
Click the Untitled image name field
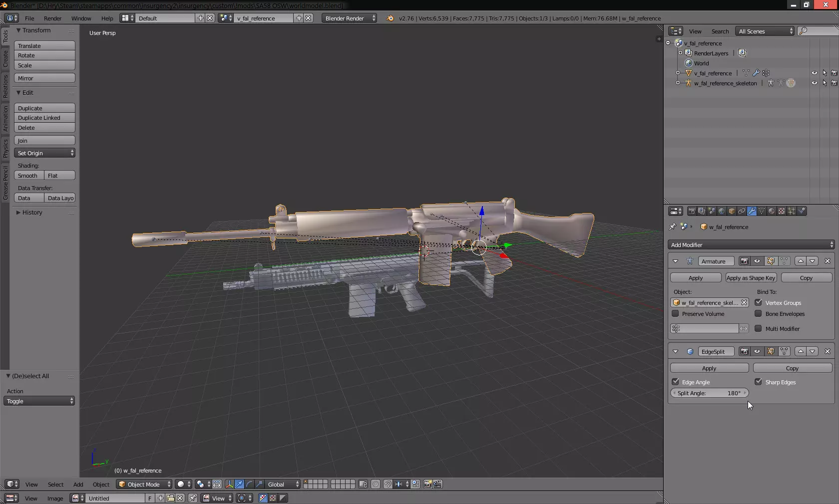pyautogui.click(x=115, y=498)
